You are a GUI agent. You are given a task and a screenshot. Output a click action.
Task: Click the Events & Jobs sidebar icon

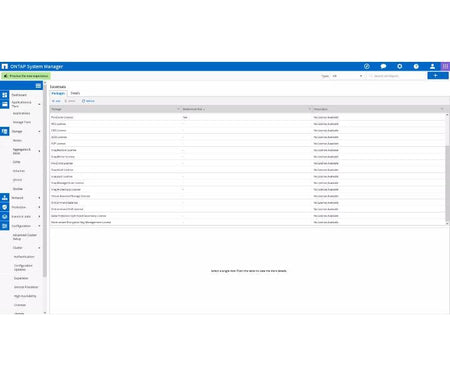tap(5, 216)
